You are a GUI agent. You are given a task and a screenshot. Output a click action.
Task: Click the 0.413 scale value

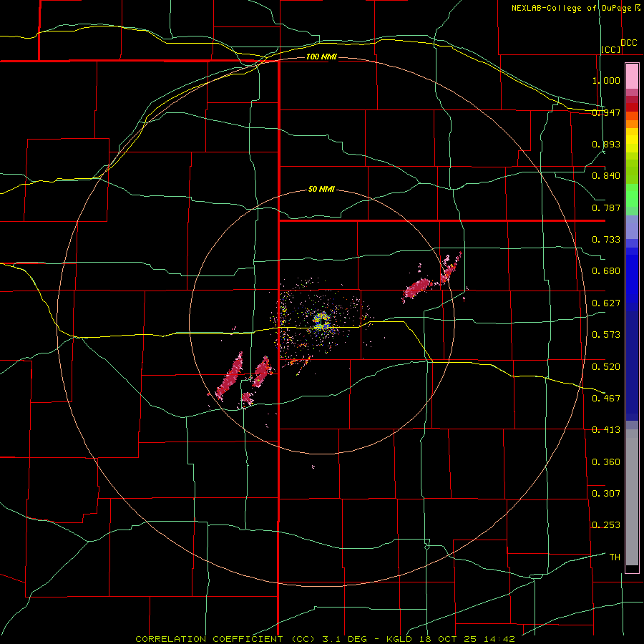[x=606, y=430]
